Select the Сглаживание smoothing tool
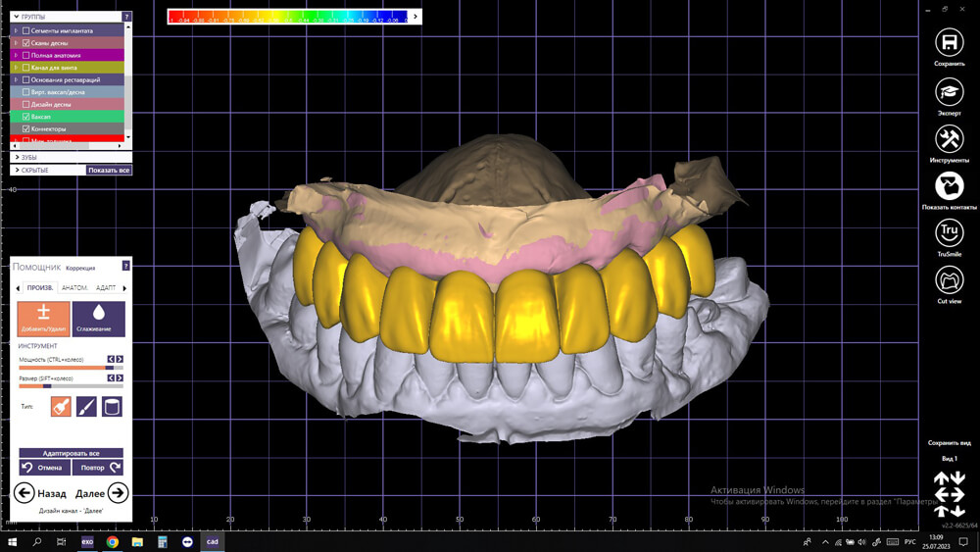This screenshot has height=552, width=980. pos(98,319)
